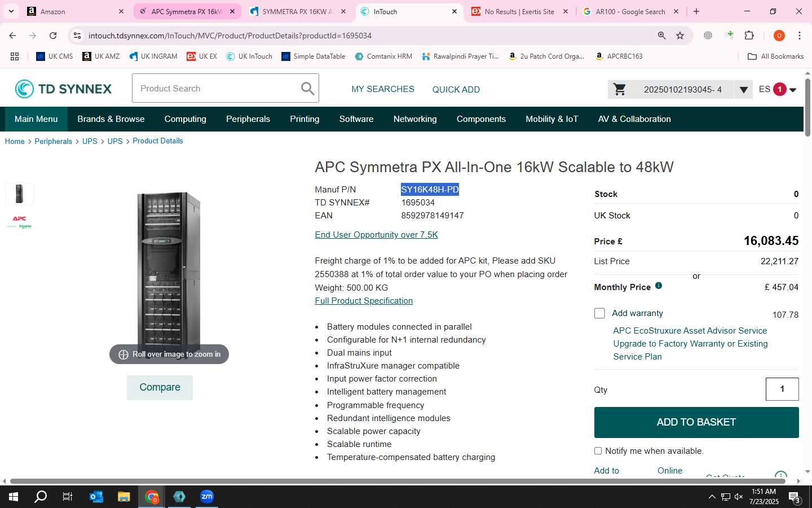Click the browser back arrow
The height and width of the screenshot is (508, 812).
[x=12, y=36]
